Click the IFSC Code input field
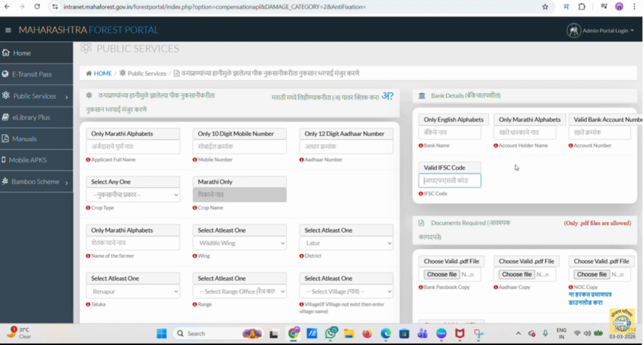The image size is (644, 345). click(450, 181)
